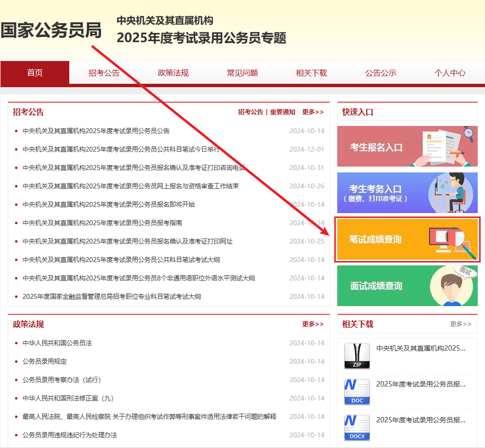Open 考生报名入口 registration banner
This screenshot has height=448, width=485.
pyautogui.click(x=407, y=146)
